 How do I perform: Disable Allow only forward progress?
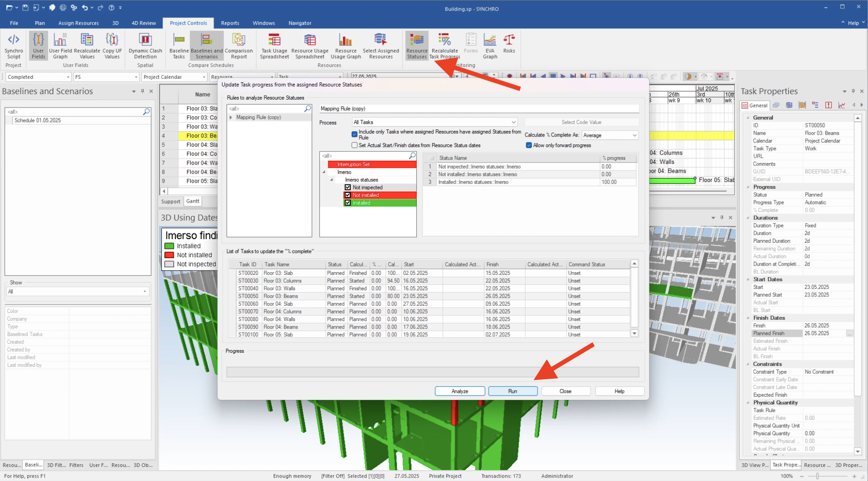[529, 145]
